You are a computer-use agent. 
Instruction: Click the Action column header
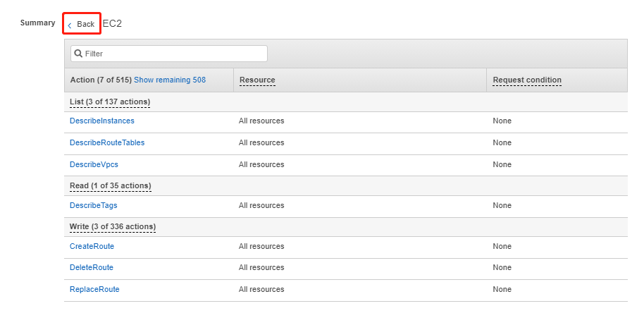pos(101,80)
